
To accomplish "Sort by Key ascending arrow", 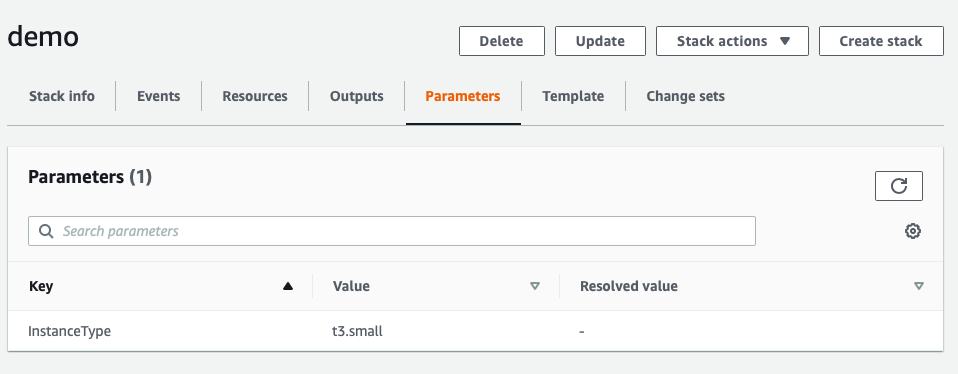I will point(288,286).
